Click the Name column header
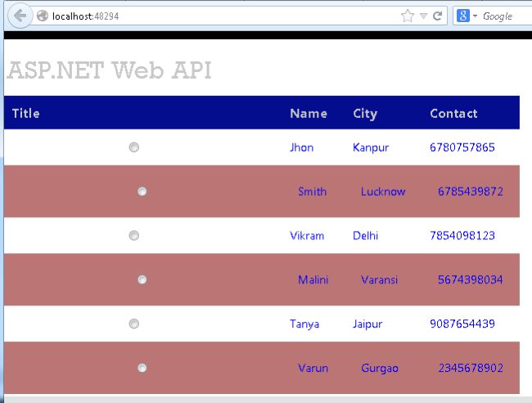The image size is (532, 403). click(309, 113)
